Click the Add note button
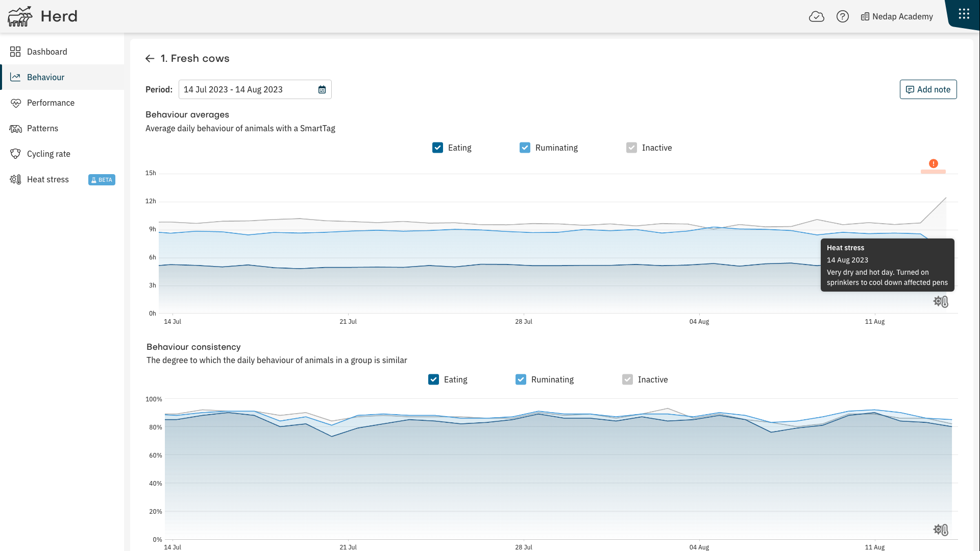This screenshot has height=551, width=980. click(928, 89)
